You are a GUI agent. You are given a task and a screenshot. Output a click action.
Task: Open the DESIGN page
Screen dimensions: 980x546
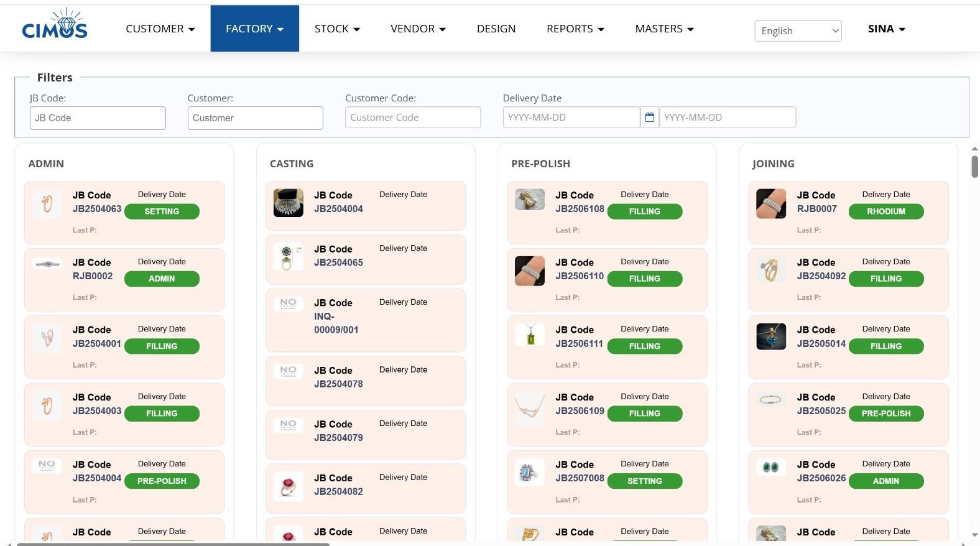(x=496, y=29)
